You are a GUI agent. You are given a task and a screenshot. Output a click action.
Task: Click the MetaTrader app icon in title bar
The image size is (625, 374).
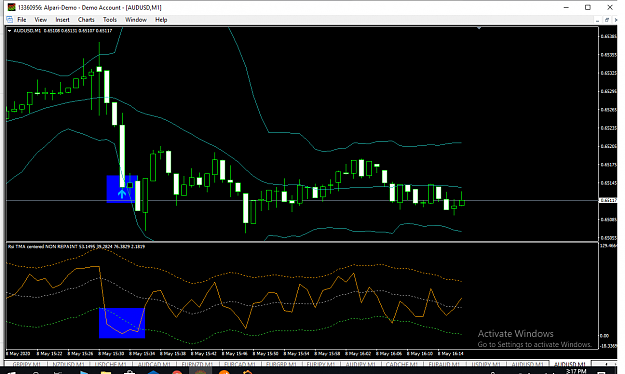pyautogui.click(x=11, y=7)
